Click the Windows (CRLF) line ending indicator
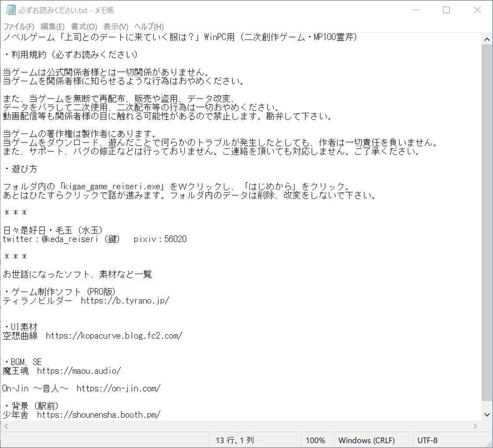The width and height of the screenshot is (493, 448). 367,440
